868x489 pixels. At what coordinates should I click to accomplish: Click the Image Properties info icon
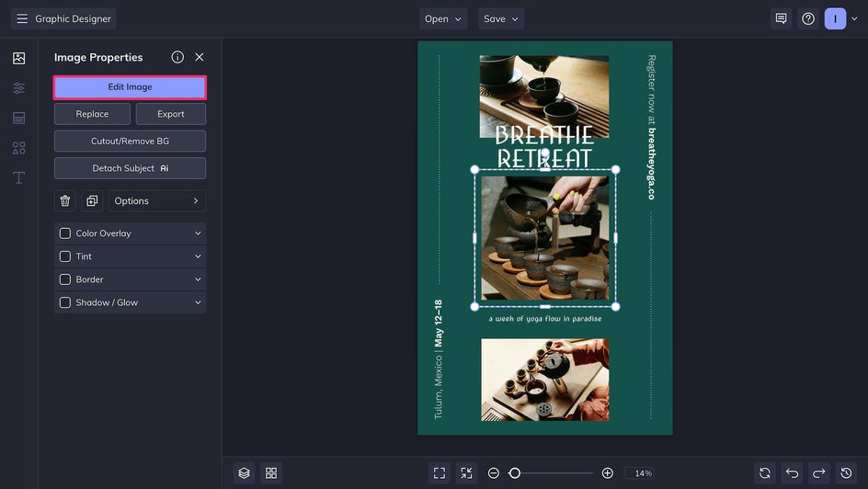177,57
